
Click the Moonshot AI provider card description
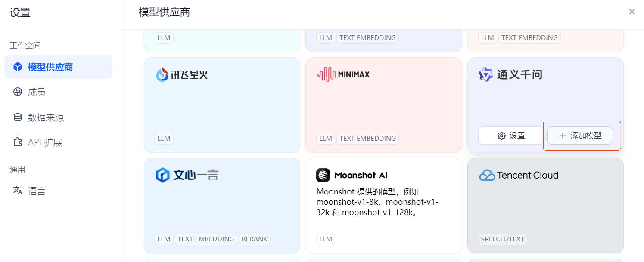pos(377,202)
